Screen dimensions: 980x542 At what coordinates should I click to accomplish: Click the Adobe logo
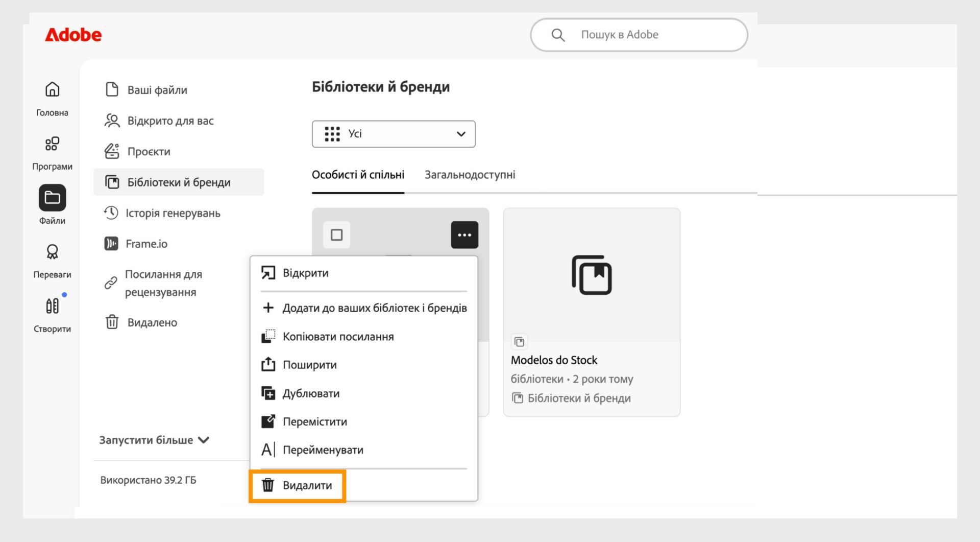click(73, 35)
